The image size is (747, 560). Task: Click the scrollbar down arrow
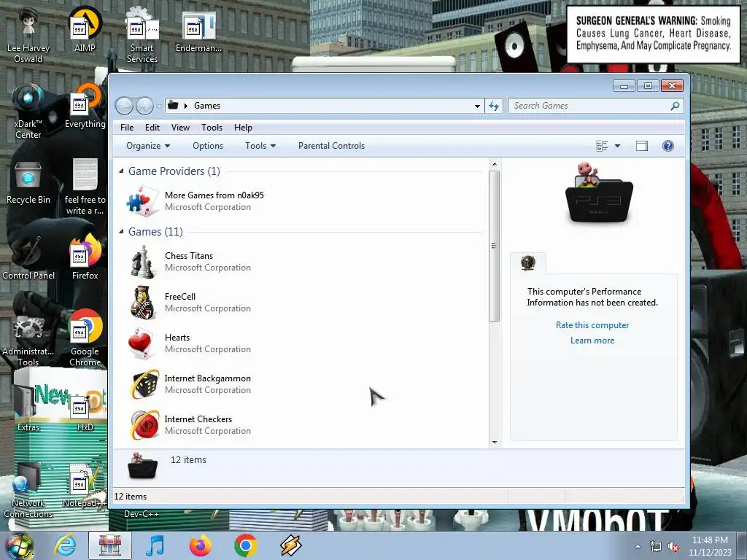tap(494, 443)
